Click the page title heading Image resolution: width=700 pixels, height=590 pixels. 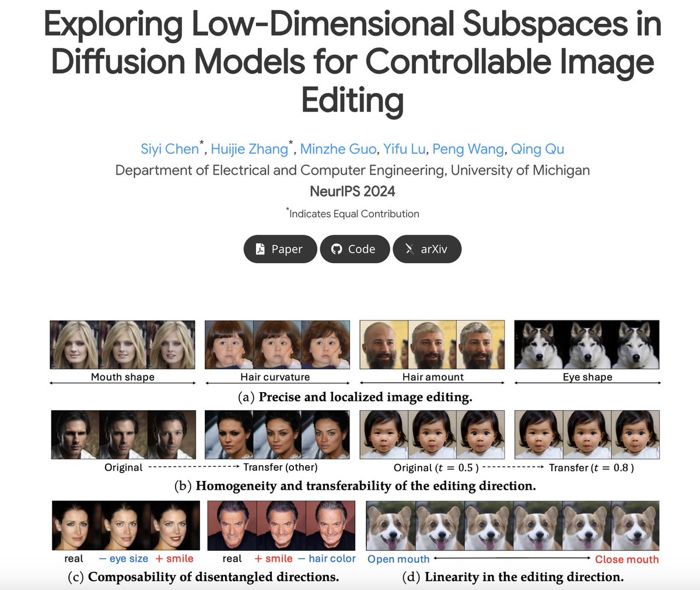352,62
